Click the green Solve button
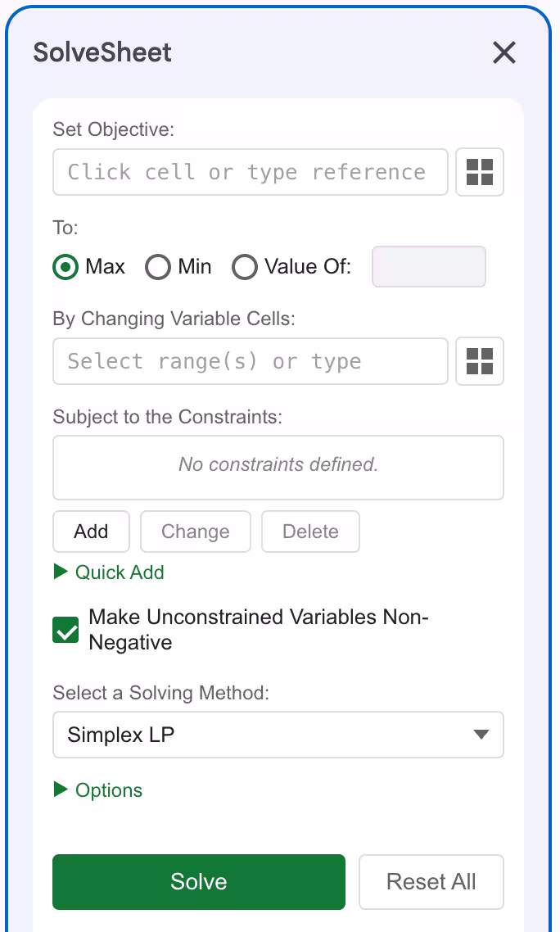 point(199,882)
